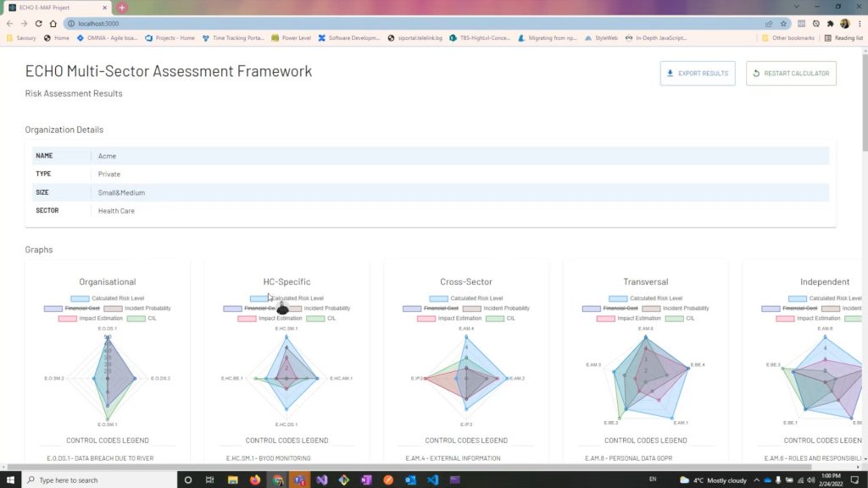Open the Chrome profile avatar
Viewport: 868px width, 488px height.
click(x=845, y=24)
